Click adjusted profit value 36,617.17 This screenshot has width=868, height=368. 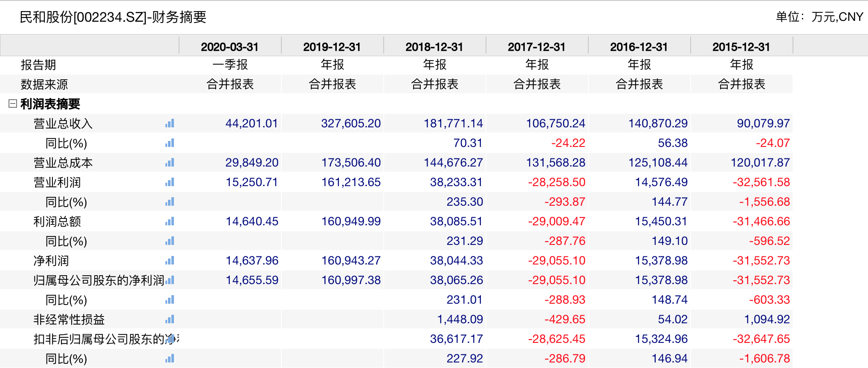[457, 339]
